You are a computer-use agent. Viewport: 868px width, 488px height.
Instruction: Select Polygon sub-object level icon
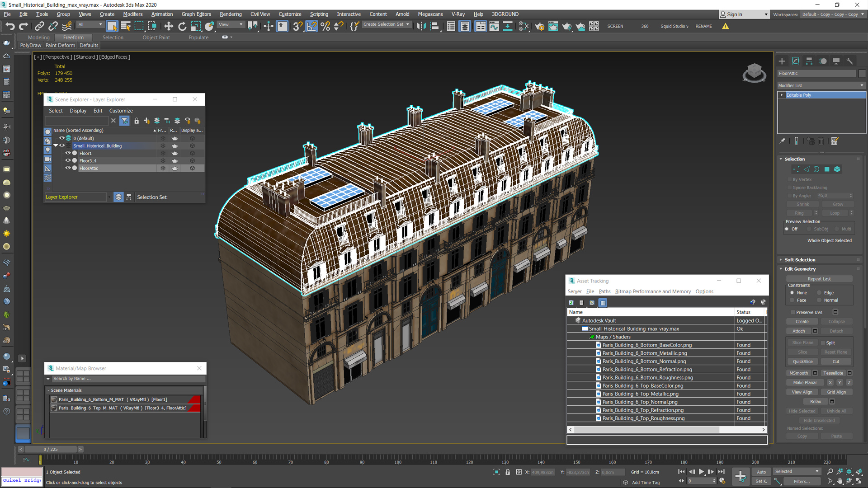tap(827, 169)
